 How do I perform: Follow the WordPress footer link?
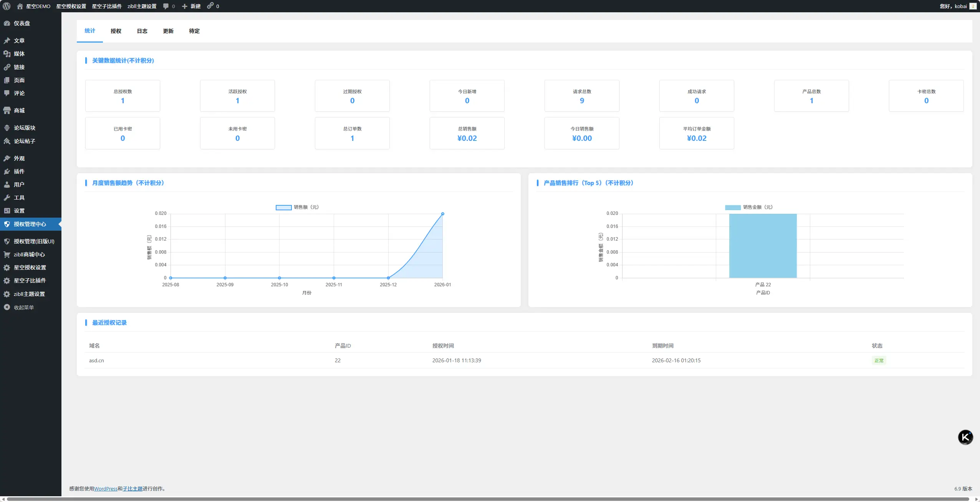pyautogui.click(x=106, y=489)
